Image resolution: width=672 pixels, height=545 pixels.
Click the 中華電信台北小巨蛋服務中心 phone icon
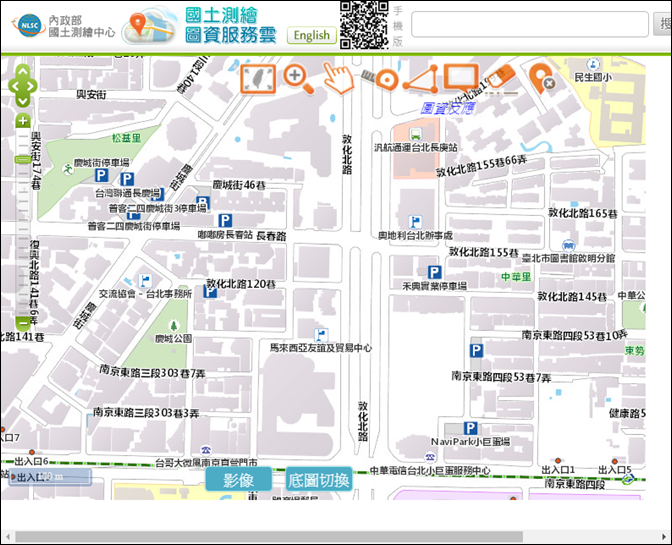pyautogui.click(x=430, y=457)
